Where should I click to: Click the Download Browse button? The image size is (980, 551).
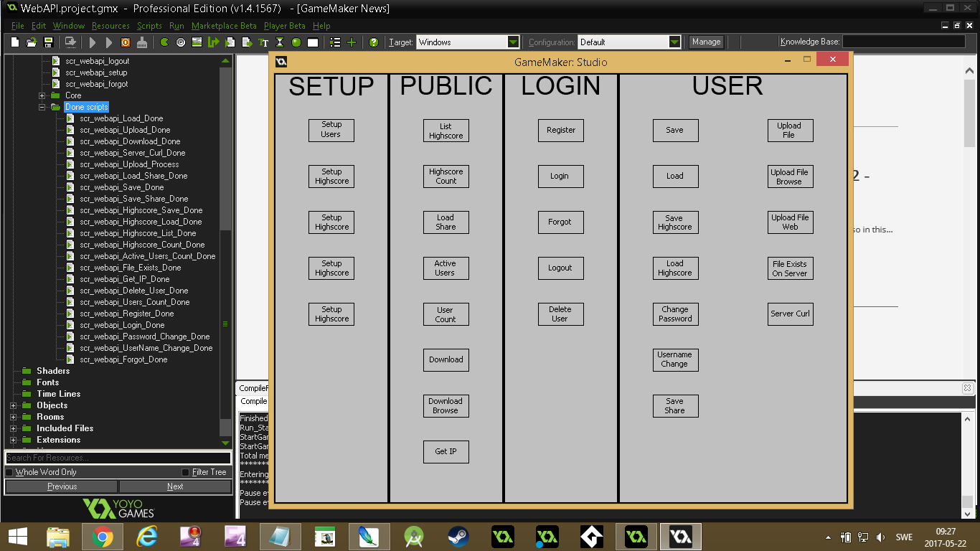point(446,405)
